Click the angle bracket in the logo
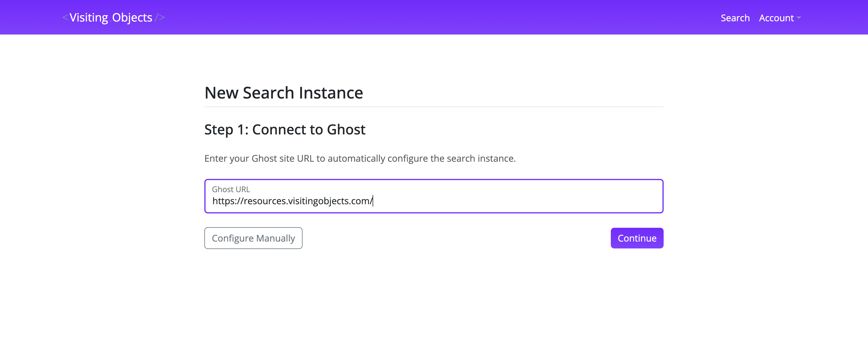Screen dimensions: 868x355 coord(66,17)
